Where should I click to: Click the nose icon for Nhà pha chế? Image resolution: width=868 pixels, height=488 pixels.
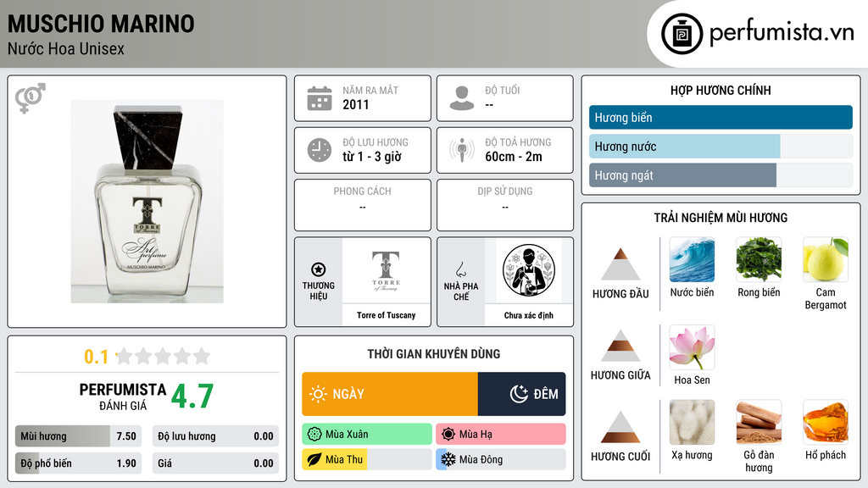click(x=460, y=269)
